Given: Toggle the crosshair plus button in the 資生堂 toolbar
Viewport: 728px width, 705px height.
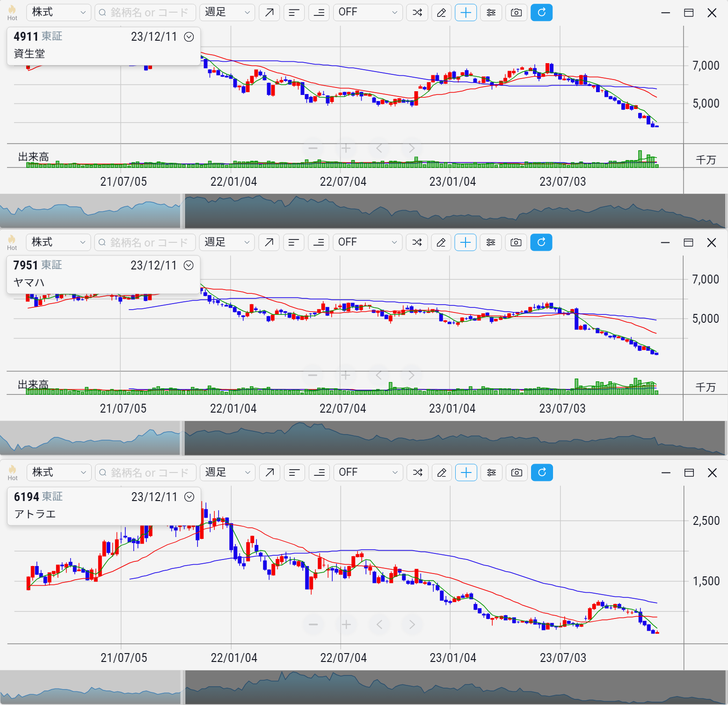Looking at the screenshot, I should click(x=466, y=13).
